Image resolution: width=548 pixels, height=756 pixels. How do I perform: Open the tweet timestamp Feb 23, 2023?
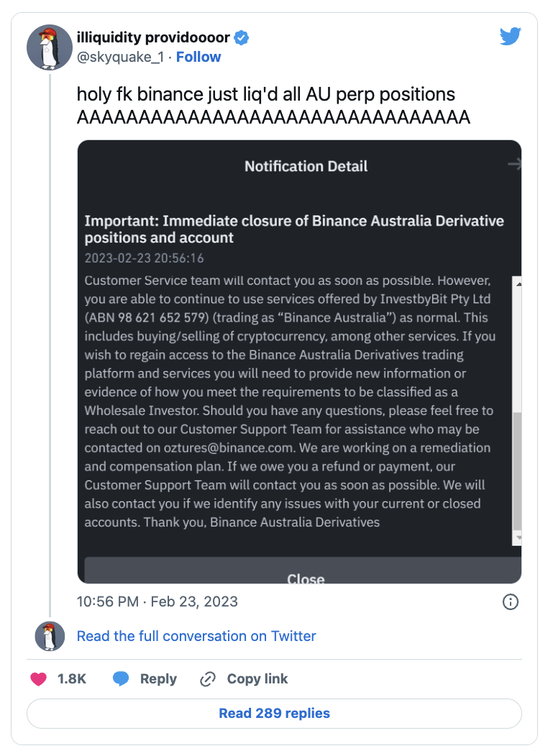(x=157, y=601)
